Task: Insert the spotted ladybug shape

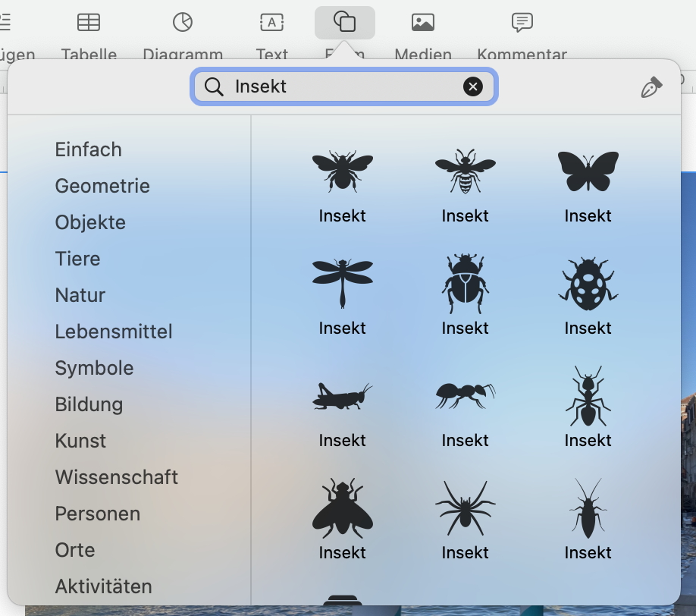Action: (x=588, y=284)
